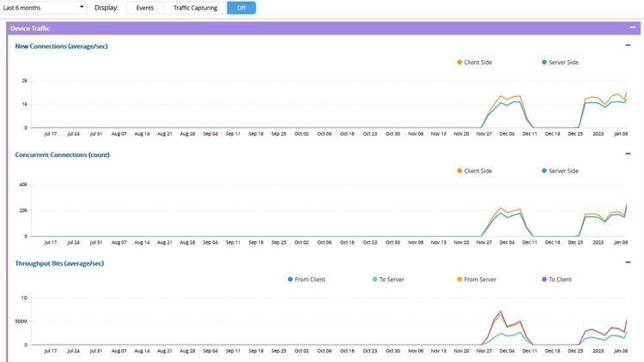Screen dimensions: 644x362
Task: Collapse the Throughput Bits chart section
Action: tap(628, 262)
